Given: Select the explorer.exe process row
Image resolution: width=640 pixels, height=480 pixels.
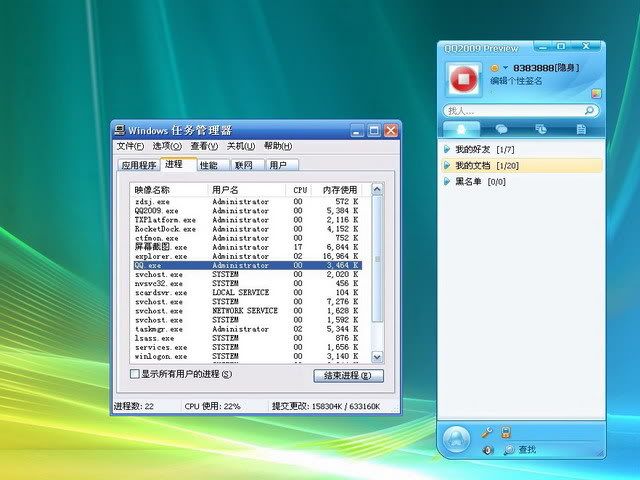Looking at the screenshot, I should 247,256.
